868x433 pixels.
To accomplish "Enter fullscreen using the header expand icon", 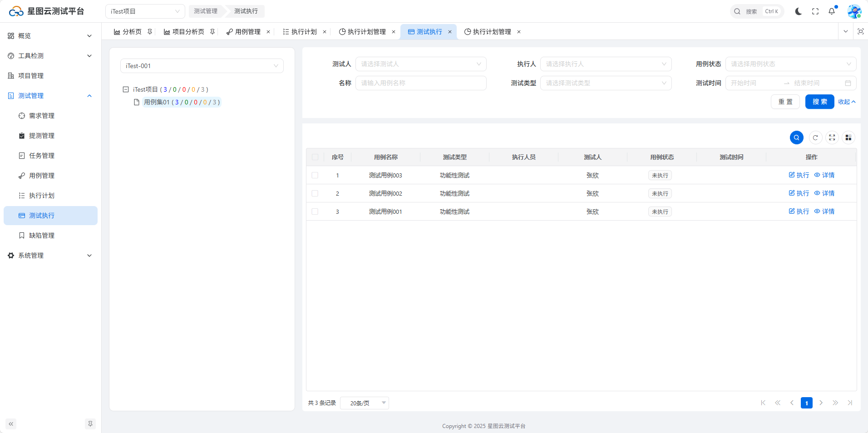I will [815, 11].
